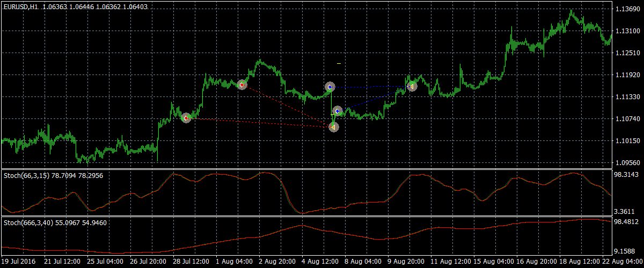Click the 1.12510 price axis value
644x268 pixels.
coord(628,53)
